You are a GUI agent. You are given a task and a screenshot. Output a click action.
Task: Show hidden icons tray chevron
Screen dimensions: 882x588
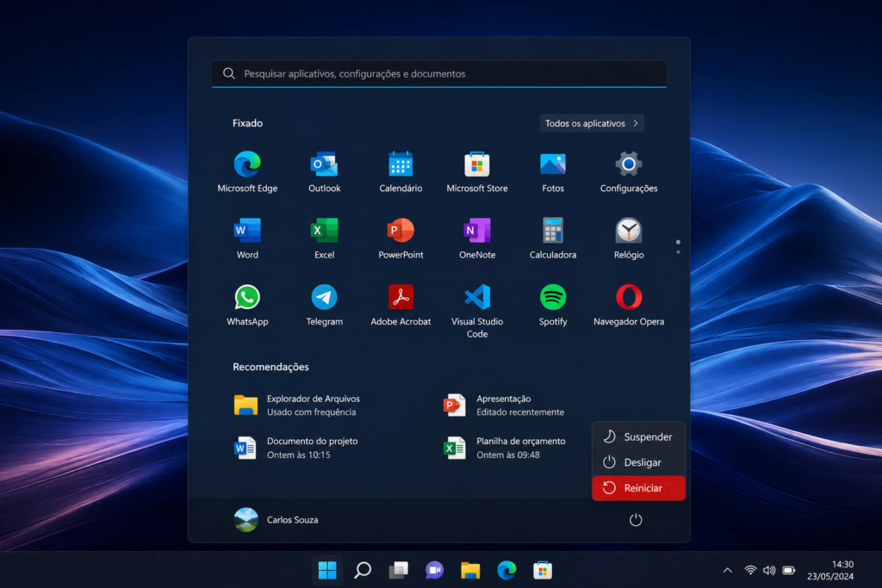727,570
